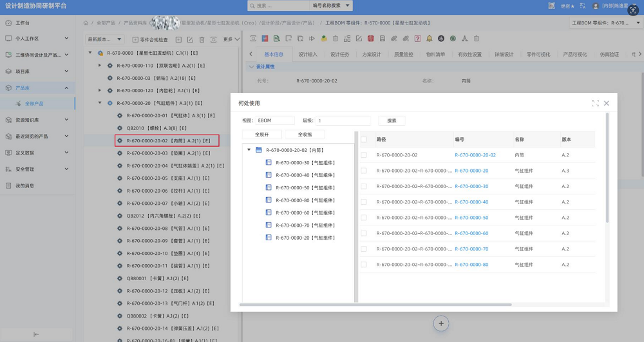Click the 视图 EBOM input field
The height and width of the screenshot is (342, 644).
pyautogui.click(x=275, y=120)
